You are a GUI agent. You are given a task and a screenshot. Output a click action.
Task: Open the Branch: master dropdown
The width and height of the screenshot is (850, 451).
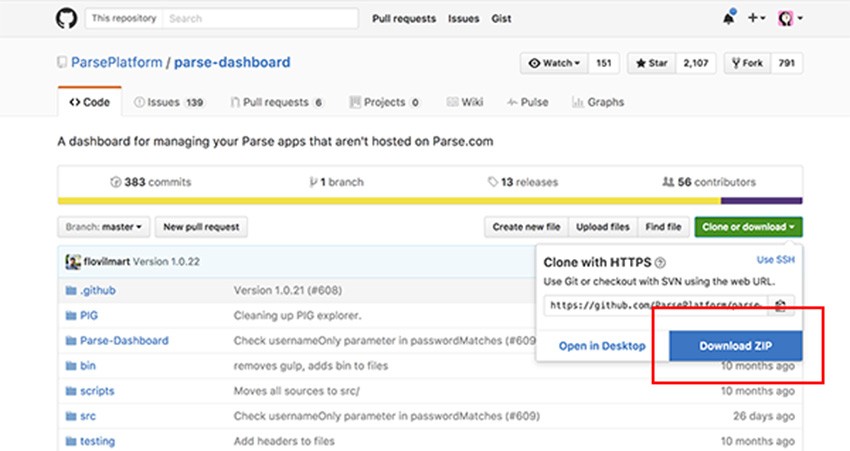tap(103, 227)
